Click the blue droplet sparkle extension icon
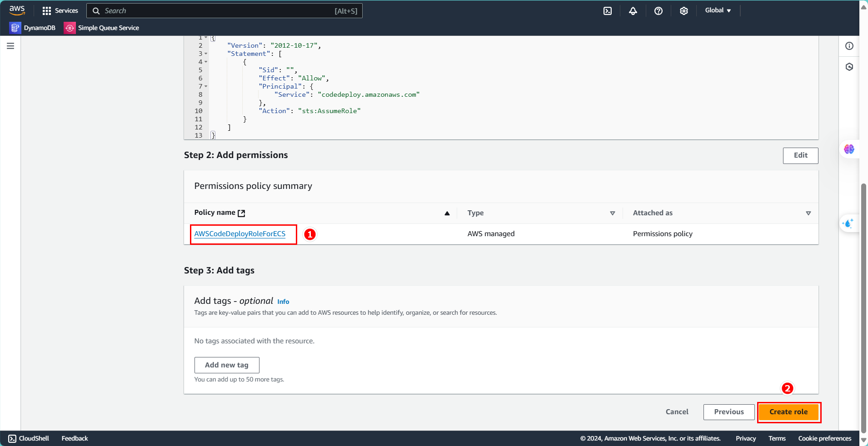Screen dimensions: 868x446 848,223
